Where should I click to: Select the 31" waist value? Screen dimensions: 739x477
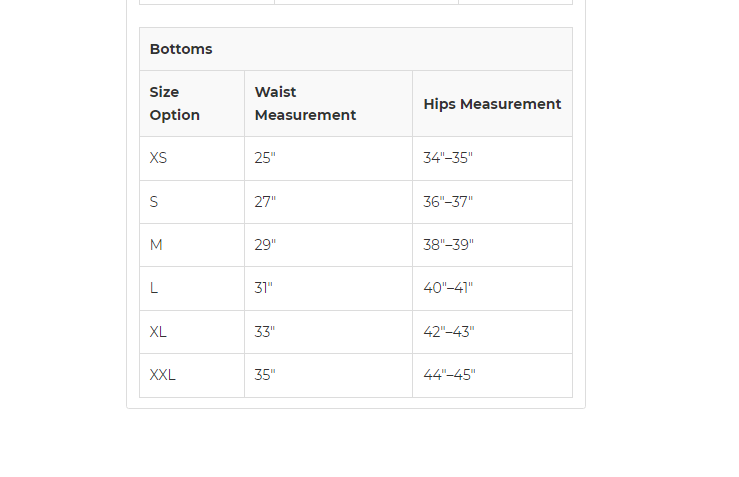[x=263, y=288]
